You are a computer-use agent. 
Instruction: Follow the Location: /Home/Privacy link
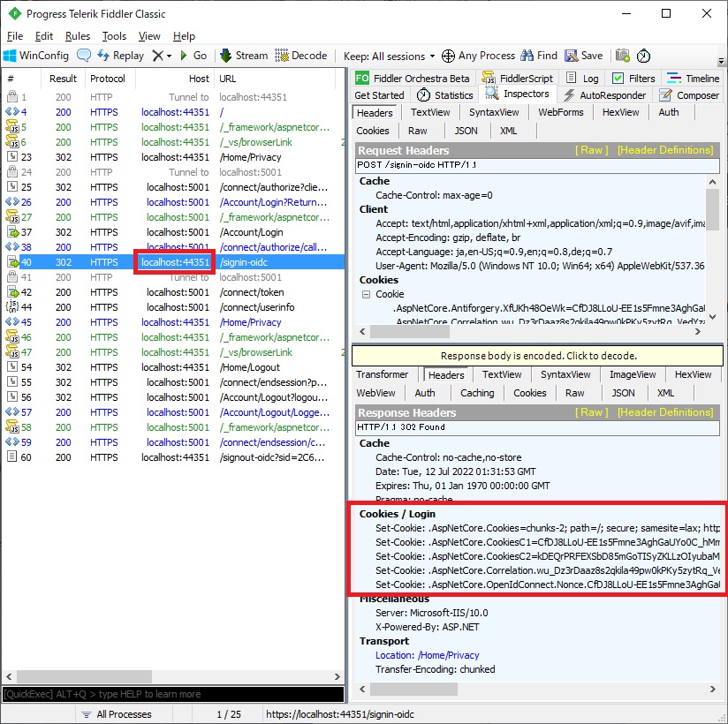click(x=427, y=655)
